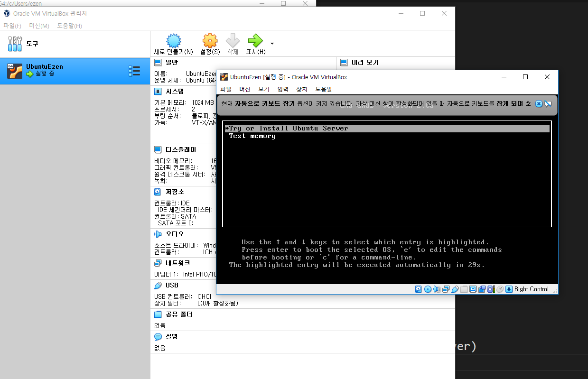
Task: Select 'Try or Install Ubuntu Server' boot entry
Action: pos(387,129)
